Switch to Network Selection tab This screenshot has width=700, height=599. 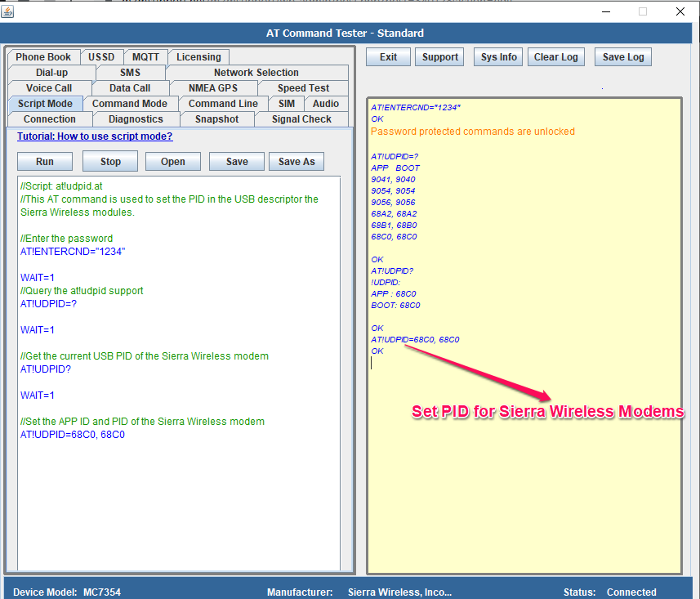[256, 73]
